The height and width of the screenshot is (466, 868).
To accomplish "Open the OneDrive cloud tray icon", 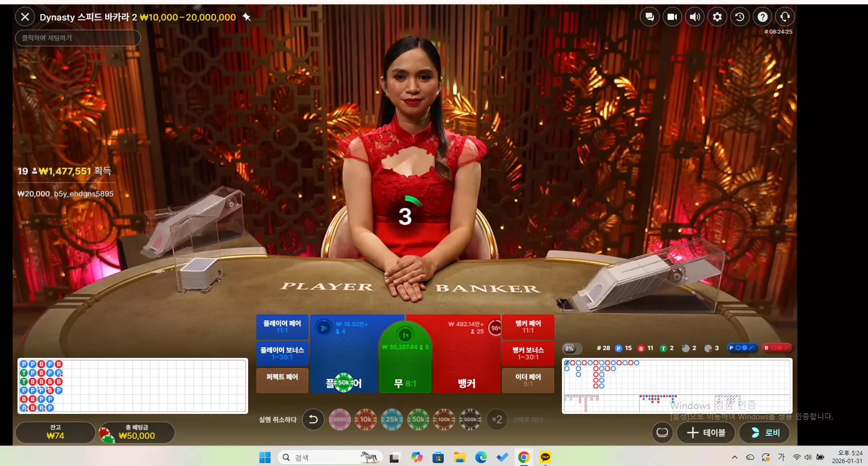I will [750, 457].
